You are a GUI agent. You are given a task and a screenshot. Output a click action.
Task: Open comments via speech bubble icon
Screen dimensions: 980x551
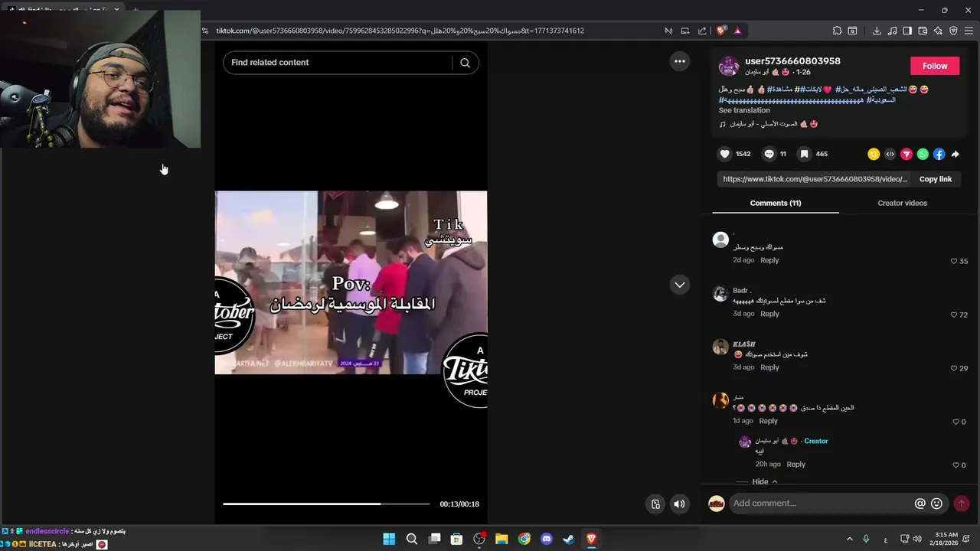click(x=769, y=154)
